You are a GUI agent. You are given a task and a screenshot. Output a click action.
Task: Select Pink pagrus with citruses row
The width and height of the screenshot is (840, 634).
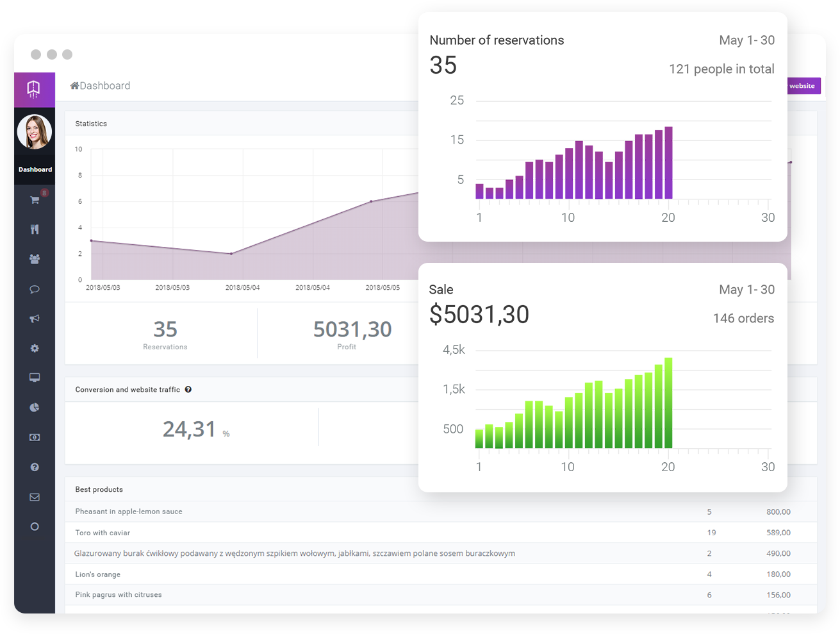[x=441, y=595]
